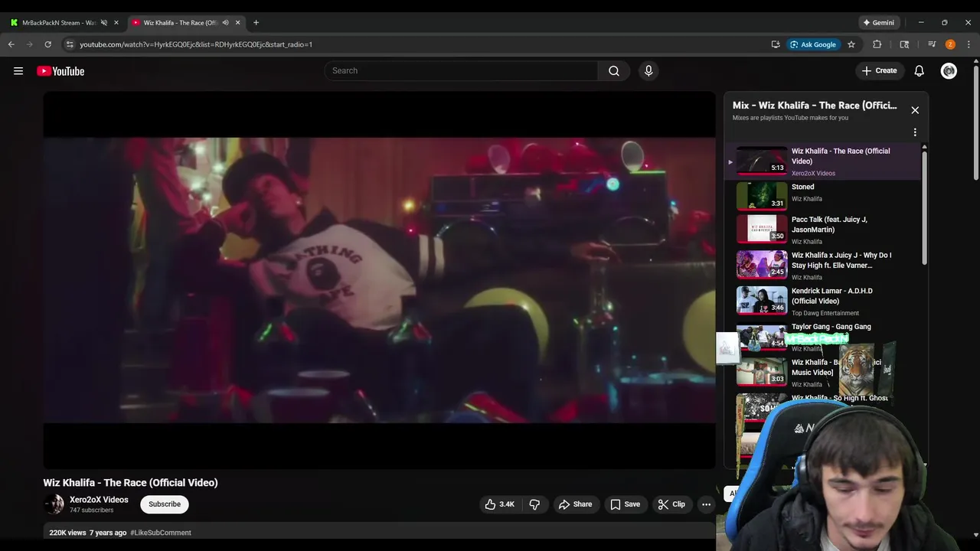Image resolution: width=980 pixels, height=551 pixels.
Task: Open the Chrome side panel icon
Action: click(x=904, y=44)
